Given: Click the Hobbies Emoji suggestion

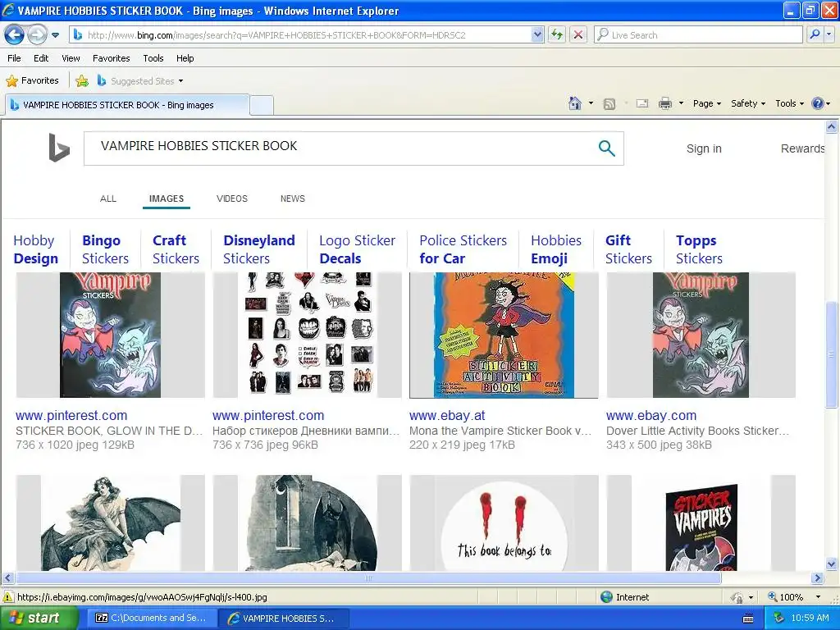Looking at the screenshot, I should click(556, 249).
